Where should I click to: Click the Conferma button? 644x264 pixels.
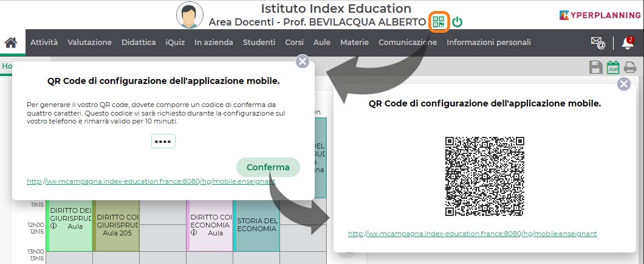(x=268, y=167)
